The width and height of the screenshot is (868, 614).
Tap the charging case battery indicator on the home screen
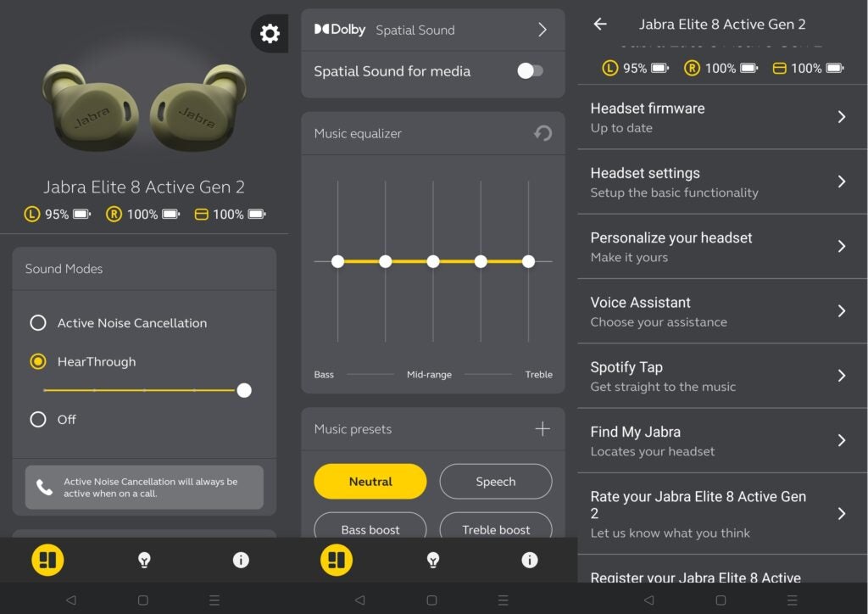[x=231, y=215]
